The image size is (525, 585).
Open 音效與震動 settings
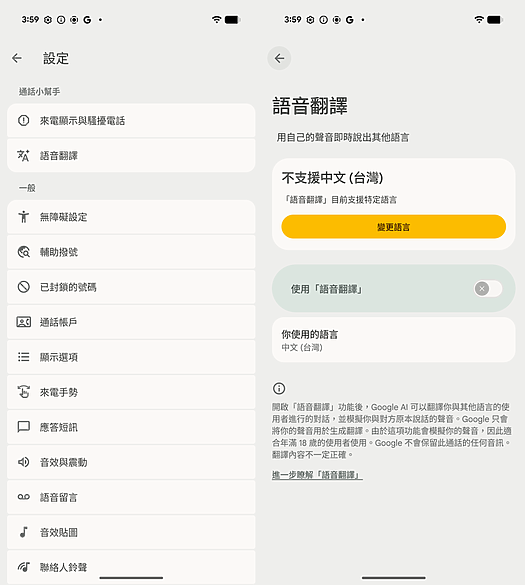pos(131,462)
